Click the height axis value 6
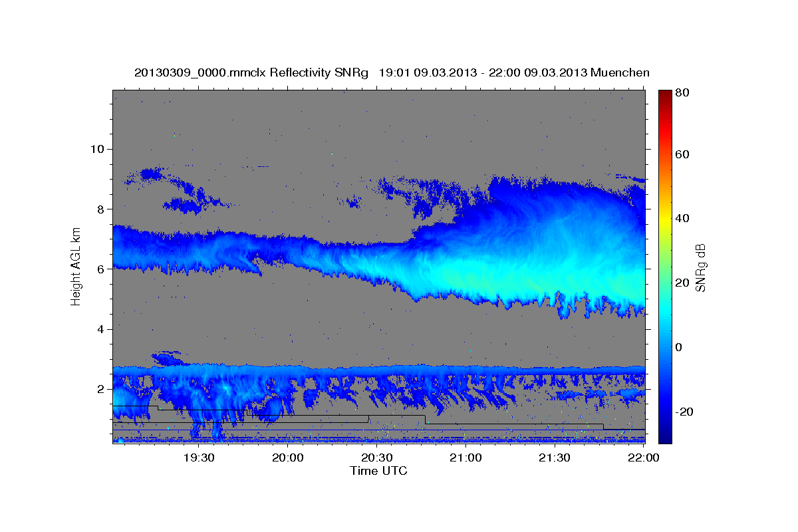This screenshot has width=798, height=532. [101, 269]
